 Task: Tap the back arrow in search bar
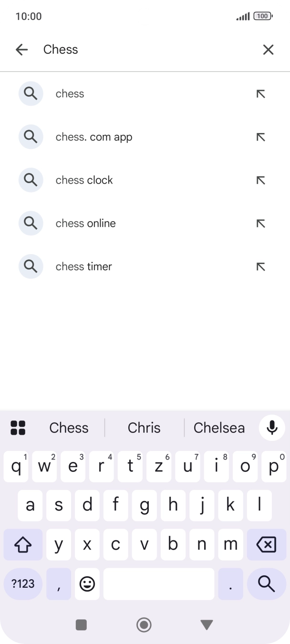pyautogui.click(x=21, y=50)
